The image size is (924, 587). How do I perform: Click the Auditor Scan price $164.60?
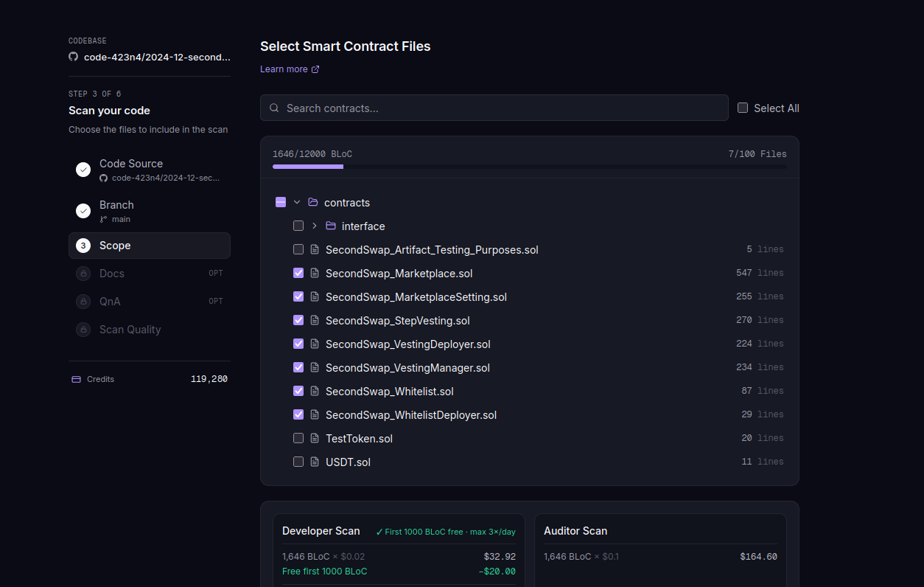point(758,557)
